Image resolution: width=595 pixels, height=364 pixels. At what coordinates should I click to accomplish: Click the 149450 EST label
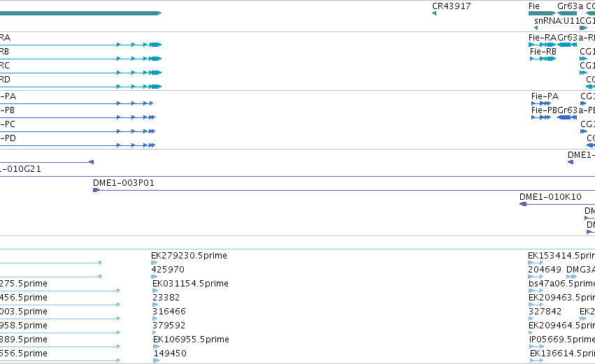tap(170, 354)
